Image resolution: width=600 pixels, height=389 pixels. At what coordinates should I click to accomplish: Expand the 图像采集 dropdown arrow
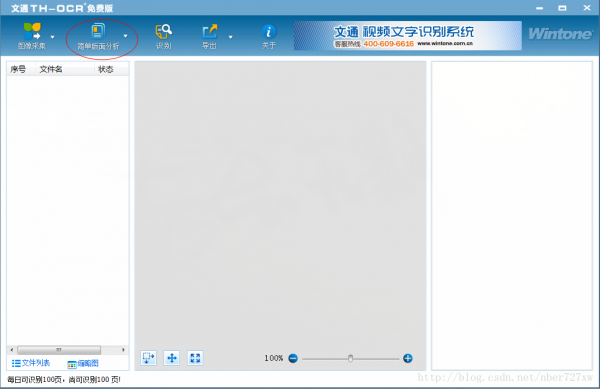point(52,37)
